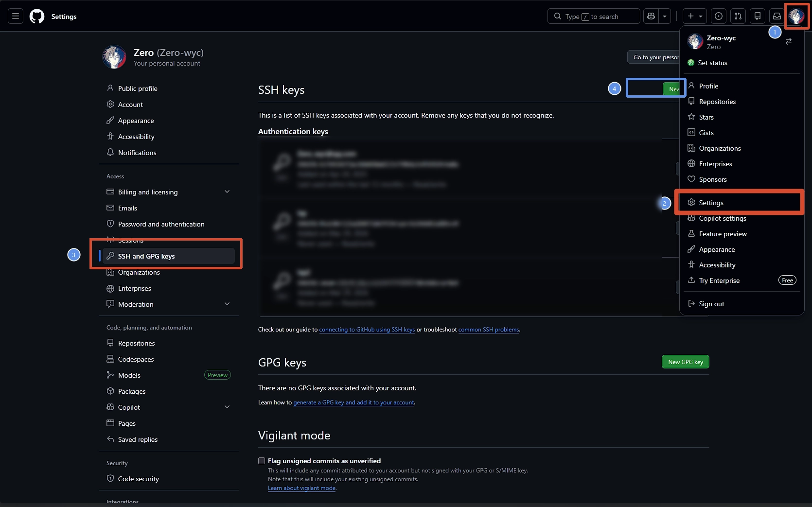Expand the Copilot sidebar section
Image resolution: width=812 pixels, height=507 pixels.
coord(227,407)
